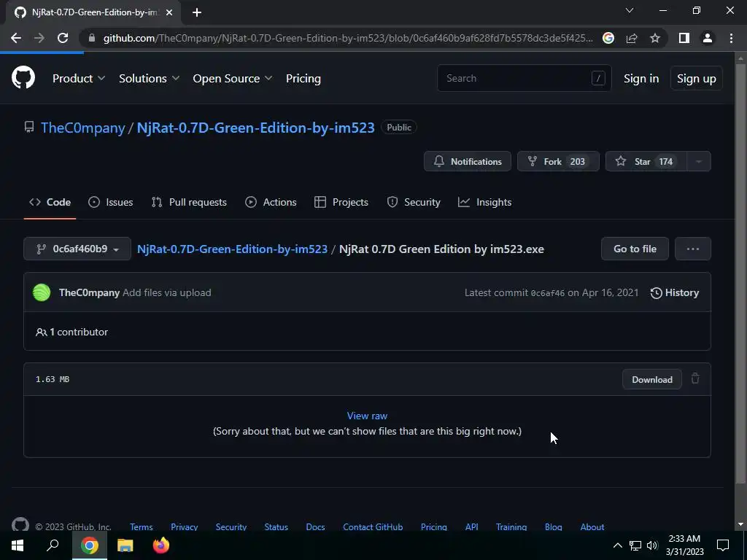Click View raw link
This screenshot has width=747, height=560.
point(368,416)
